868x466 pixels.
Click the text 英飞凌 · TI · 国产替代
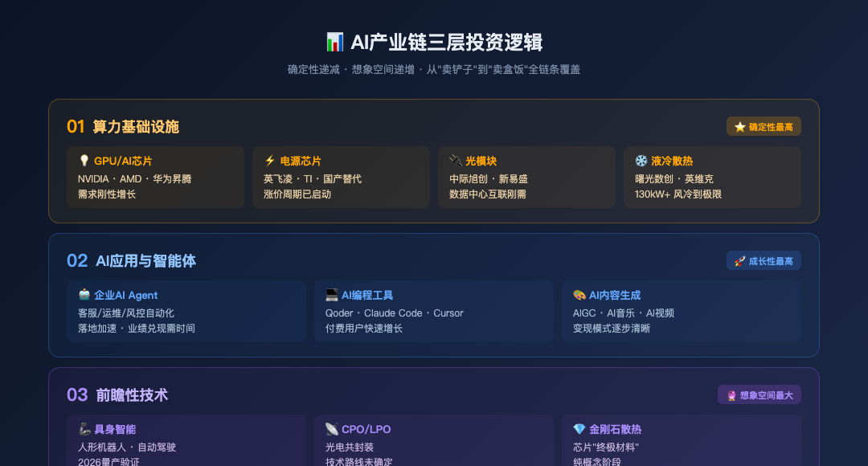pyautogui.click(x=312, y=178)
